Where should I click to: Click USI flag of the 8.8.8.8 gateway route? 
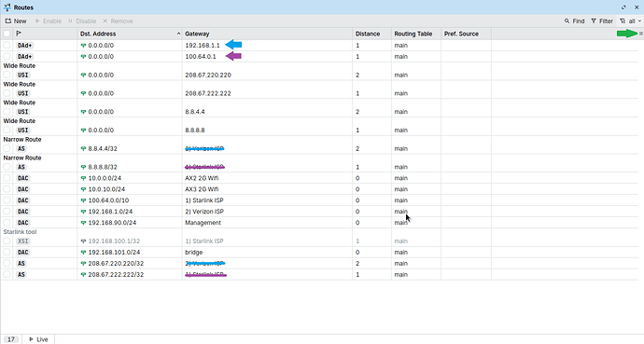(x=23, y=130)
